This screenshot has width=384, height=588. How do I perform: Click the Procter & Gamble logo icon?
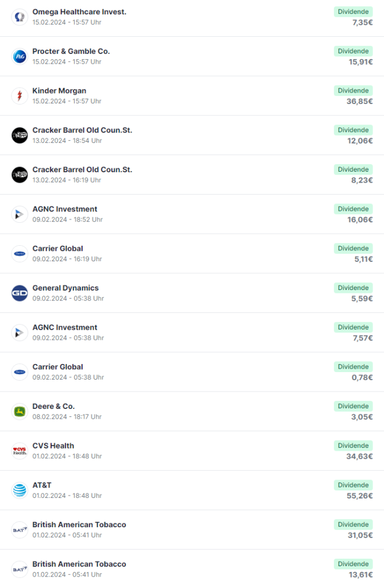[20, 57]
